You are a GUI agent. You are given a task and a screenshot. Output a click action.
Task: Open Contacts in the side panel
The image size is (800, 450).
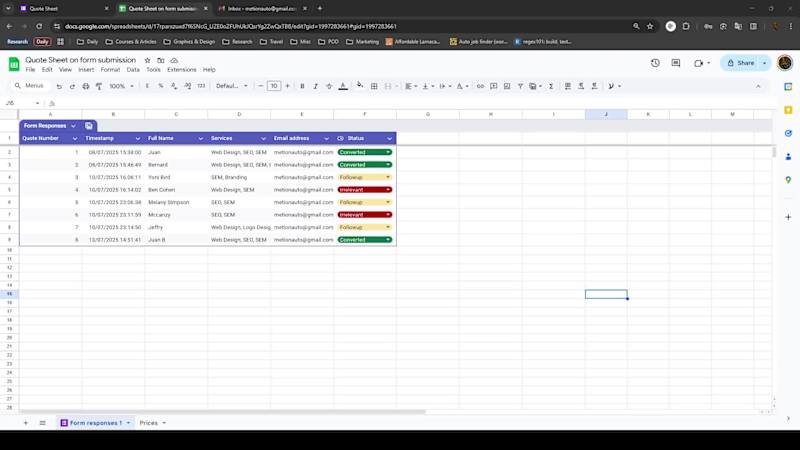pyautogui.click(x=788, y=157)
